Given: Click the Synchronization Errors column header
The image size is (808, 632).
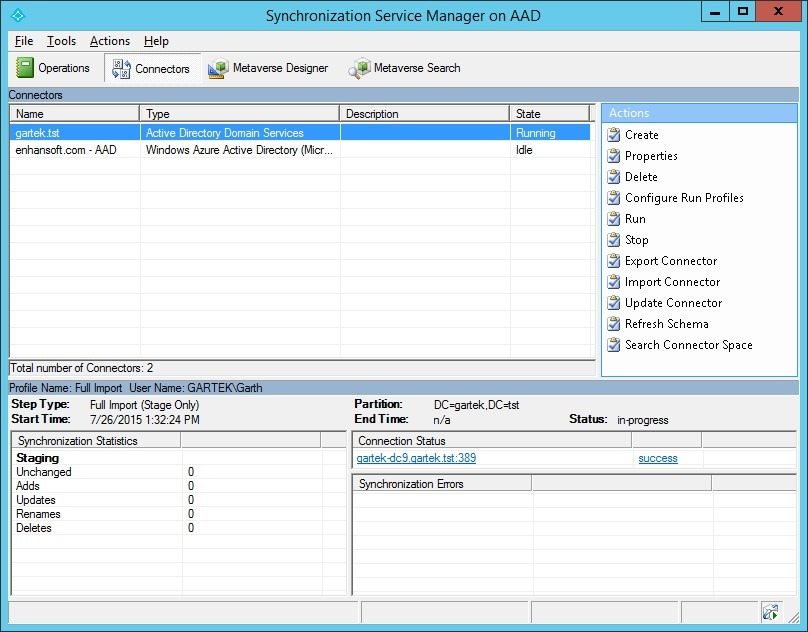Looking at the screenshot, I should click(442, 484).
